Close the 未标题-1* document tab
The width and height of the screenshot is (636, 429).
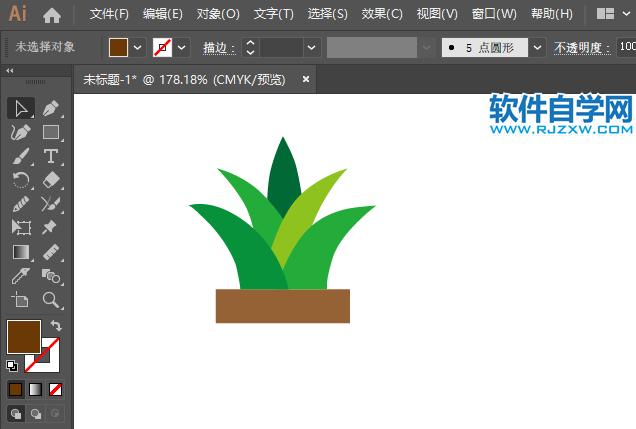306,79
